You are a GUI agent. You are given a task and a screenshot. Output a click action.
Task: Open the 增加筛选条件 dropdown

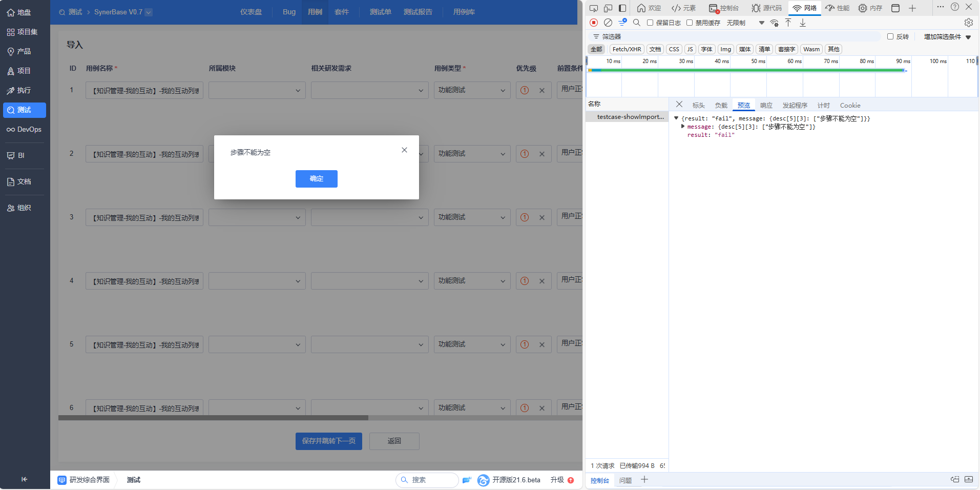click(947, 37)
